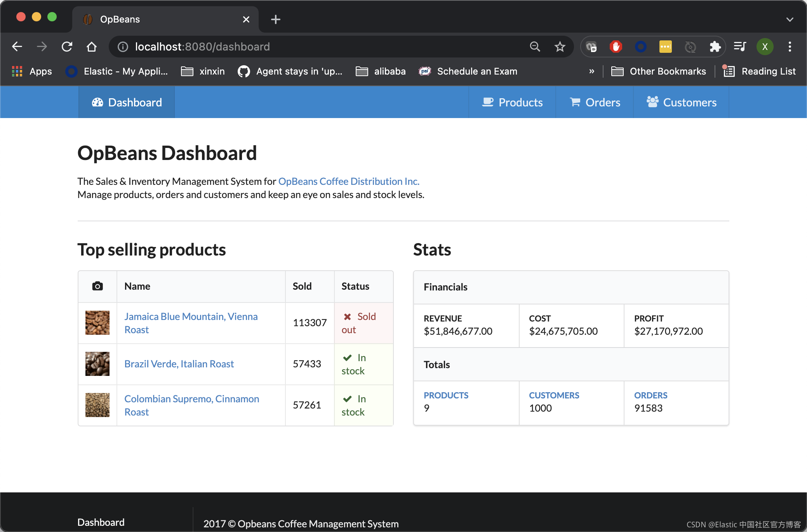Image resolution: width=807 pixels, height=532 pixels.
Task: Click the zoom magnifier icon in address bar
Action: coord(535,47)
